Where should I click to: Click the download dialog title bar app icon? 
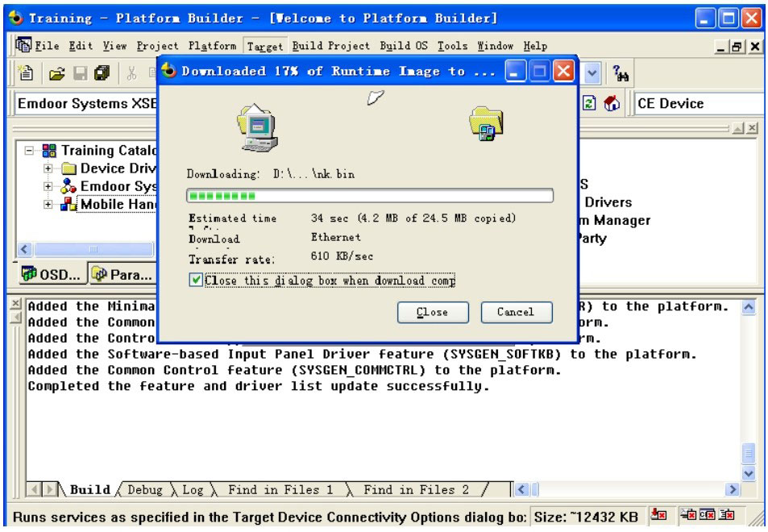[x=169, y=71]
